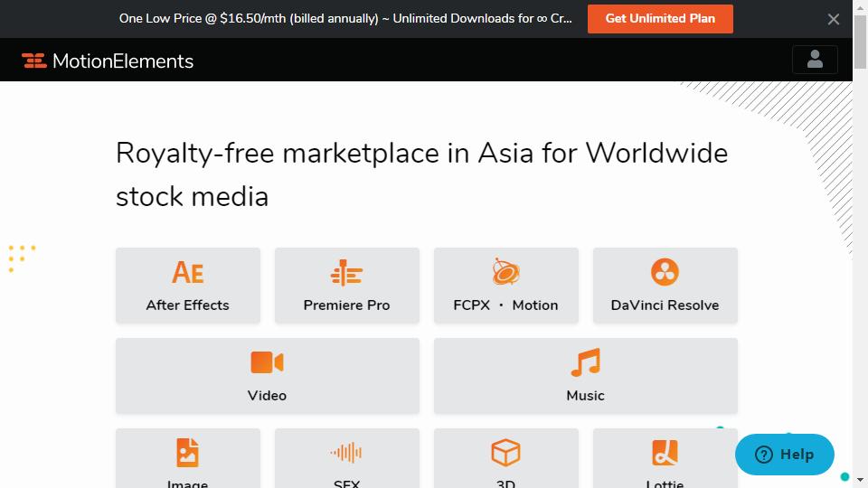Screen dimensions: 868x488
Task: Open the FCPX Motion category tile
Action: tap(506, 286)
